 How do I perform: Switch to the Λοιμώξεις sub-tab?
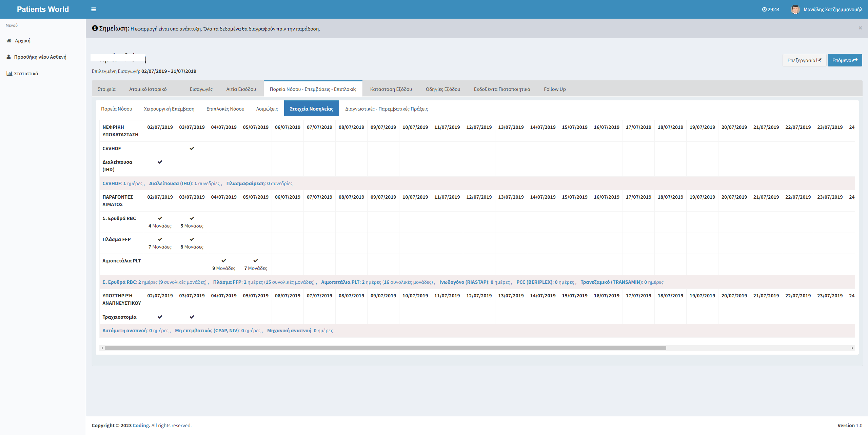coord(267,109)
